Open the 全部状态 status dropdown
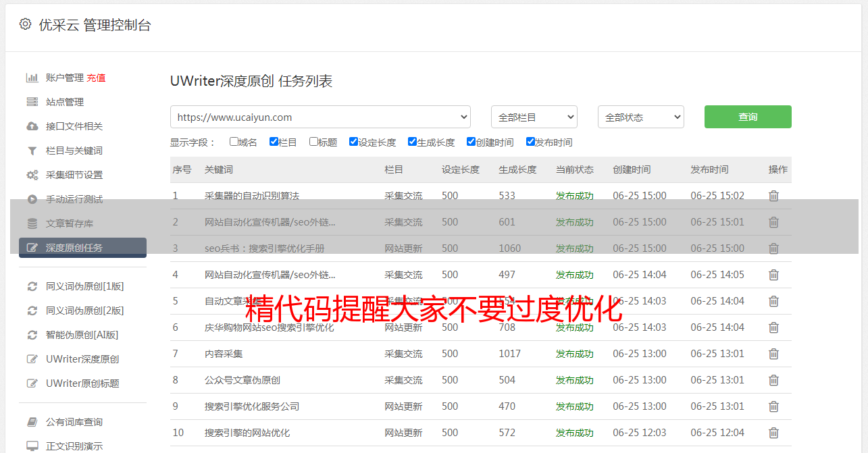 (x=640, y=117)
